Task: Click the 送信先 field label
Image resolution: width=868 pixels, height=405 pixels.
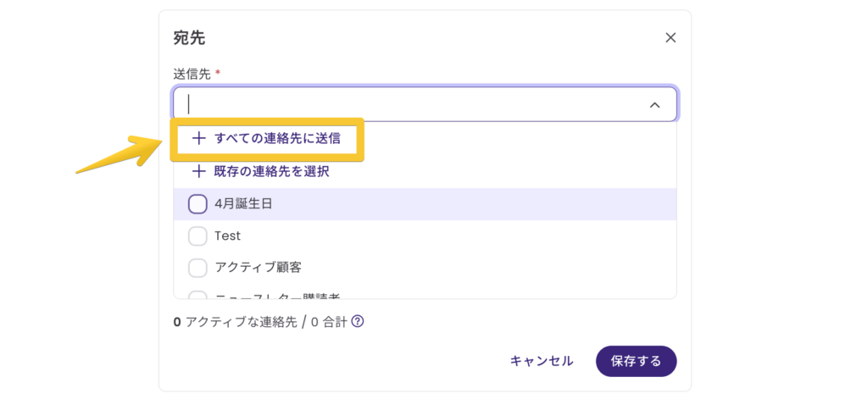Action: (192, 74)
